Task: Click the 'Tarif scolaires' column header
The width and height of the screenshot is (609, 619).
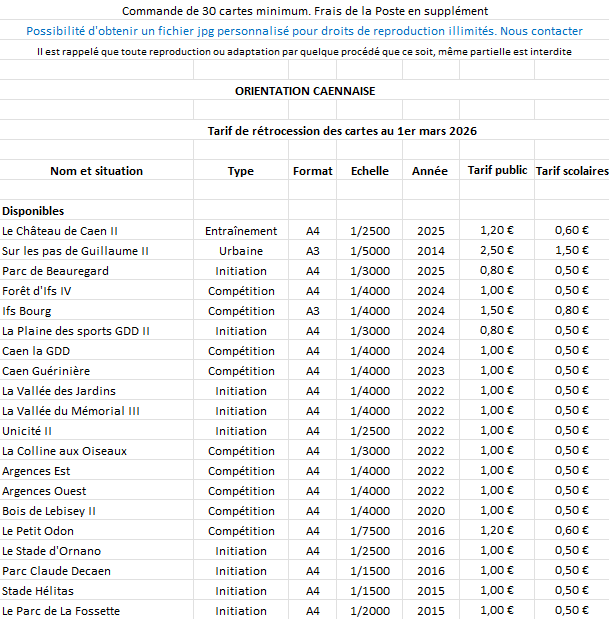Action: click(572, 171)
